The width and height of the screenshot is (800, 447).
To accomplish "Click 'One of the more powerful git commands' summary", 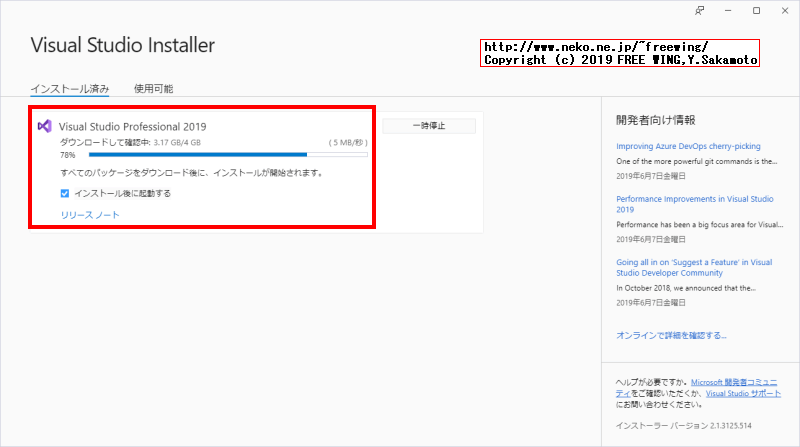I will [x=696, y=161].
